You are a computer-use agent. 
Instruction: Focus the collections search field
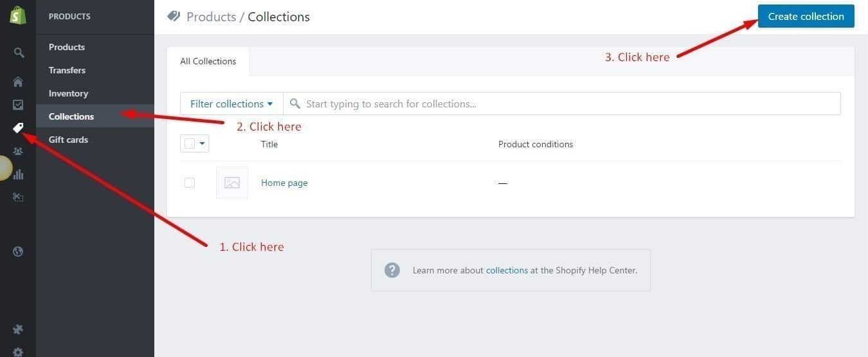(562, 104)
